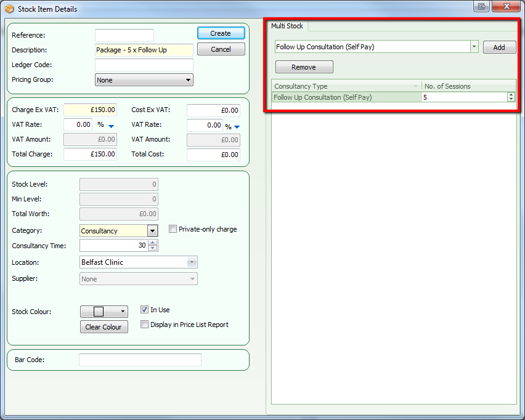
Task: Expand the Multi Stock consultation type dropdown
Action: click(x=474, y=47)
